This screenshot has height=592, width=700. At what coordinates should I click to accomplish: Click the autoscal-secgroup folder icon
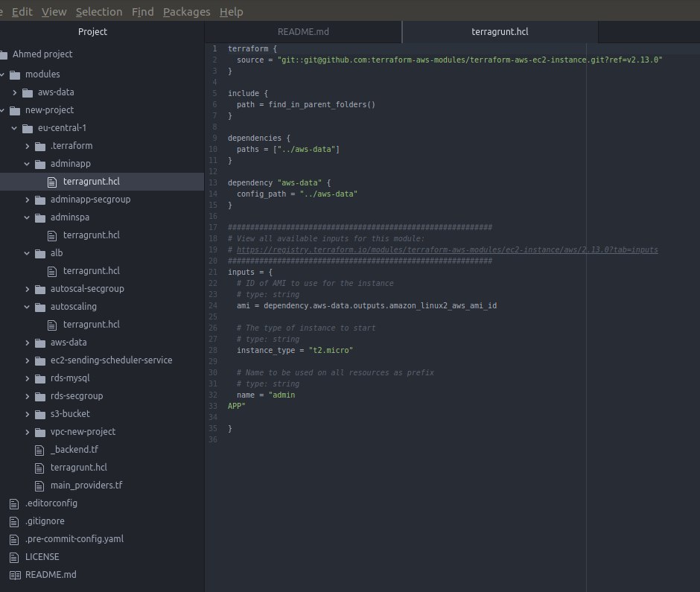40,289
